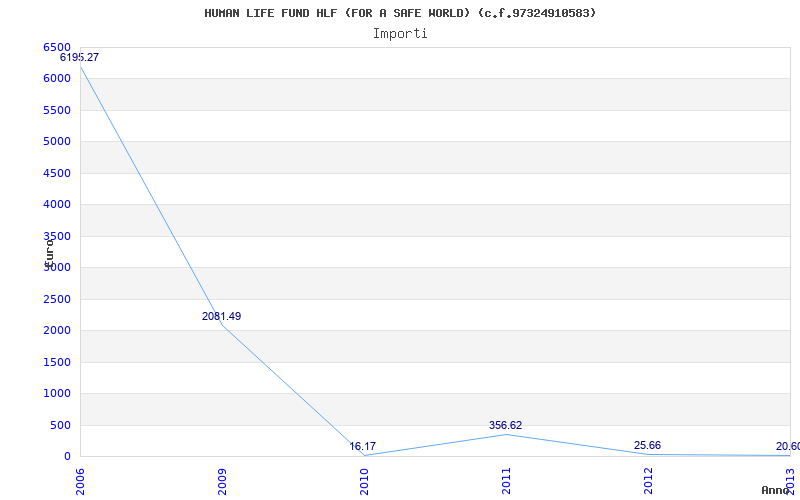The width and height of the screenshot is (800, 500).
Task: Click the 4000 y-axis tick label
Action: point(57,205)
